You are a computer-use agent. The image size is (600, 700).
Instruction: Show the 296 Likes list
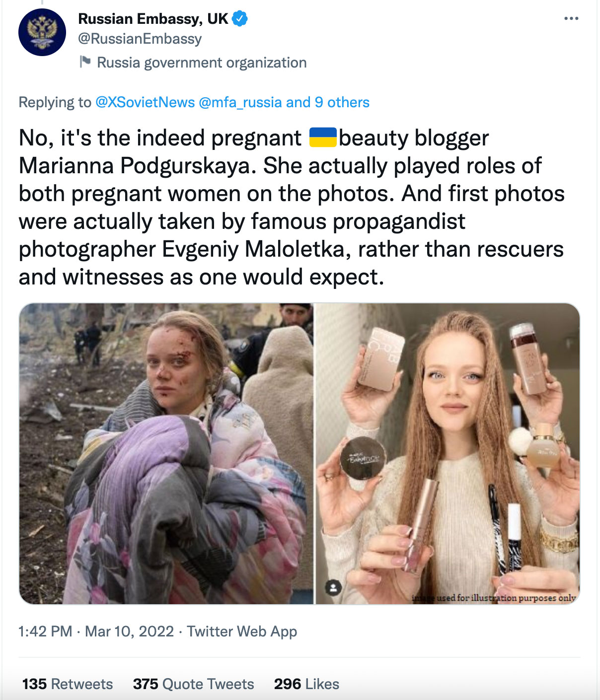(306, 684)
